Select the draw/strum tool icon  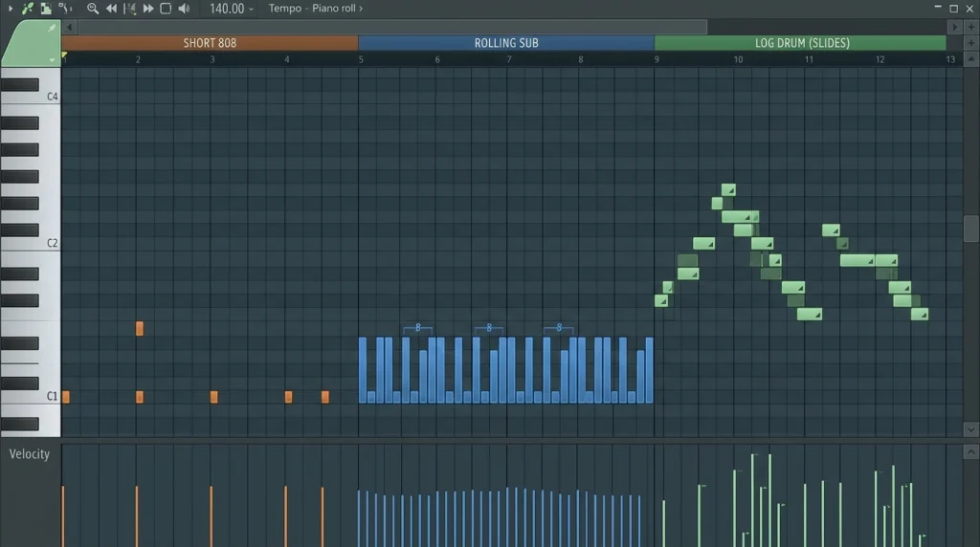point(65,8)
